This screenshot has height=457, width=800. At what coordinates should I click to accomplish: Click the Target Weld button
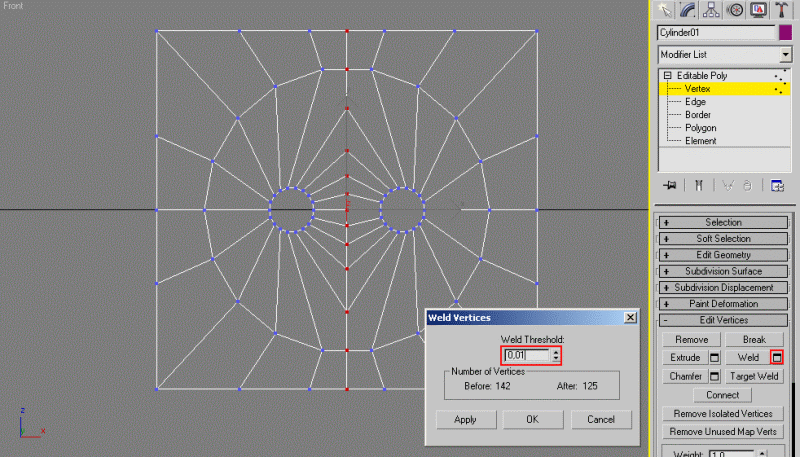(754, 376)
